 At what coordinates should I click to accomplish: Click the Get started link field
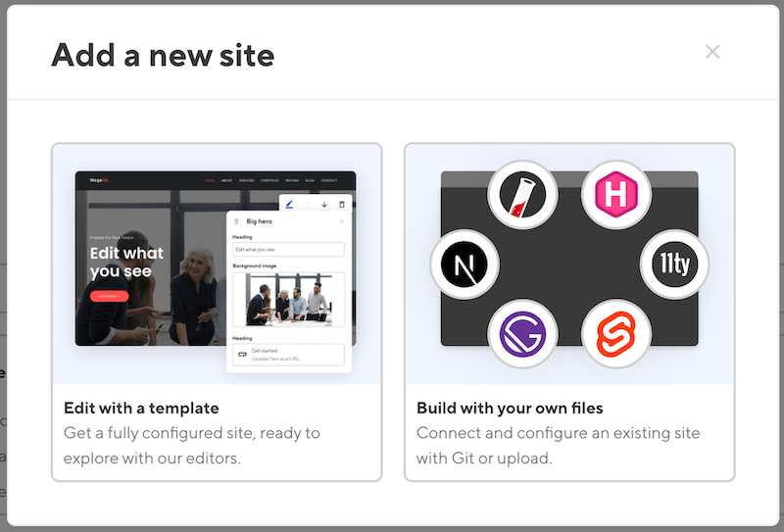pos(288,355)
